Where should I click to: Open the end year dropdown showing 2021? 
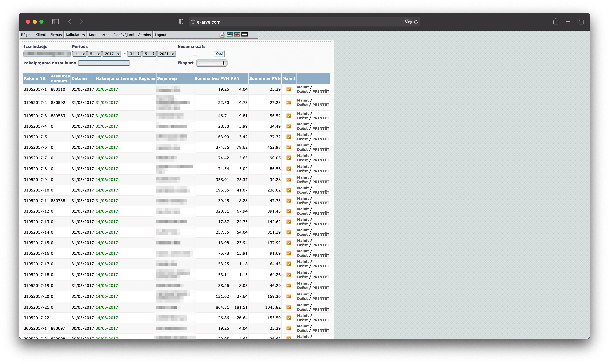166,54
